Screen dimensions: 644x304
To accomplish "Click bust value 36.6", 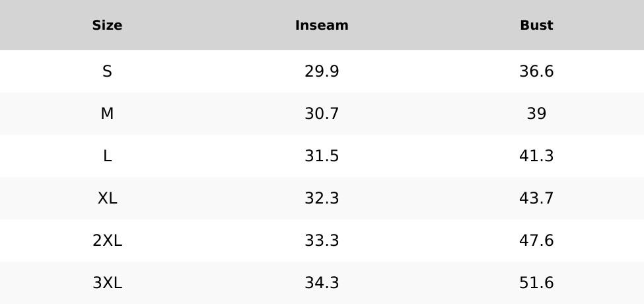I will (x=536, y=71).
